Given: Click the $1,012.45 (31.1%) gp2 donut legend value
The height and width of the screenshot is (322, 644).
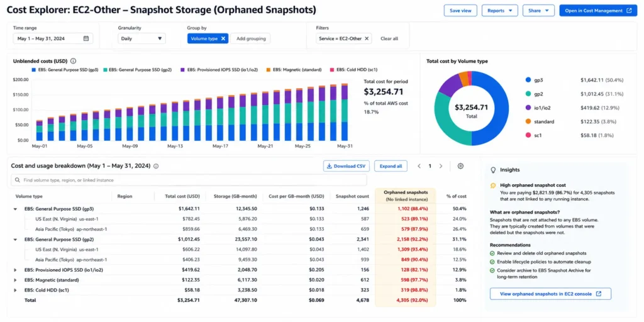Looking at the screenshot, I should 602,94.
